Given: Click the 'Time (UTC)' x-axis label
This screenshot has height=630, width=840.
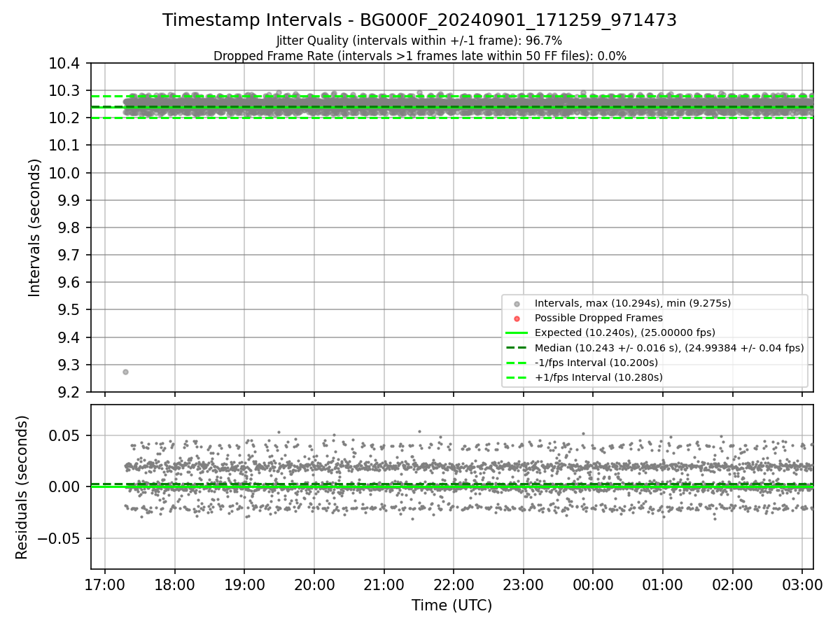Looking at the screenshot, I should (x=451, y=605).
